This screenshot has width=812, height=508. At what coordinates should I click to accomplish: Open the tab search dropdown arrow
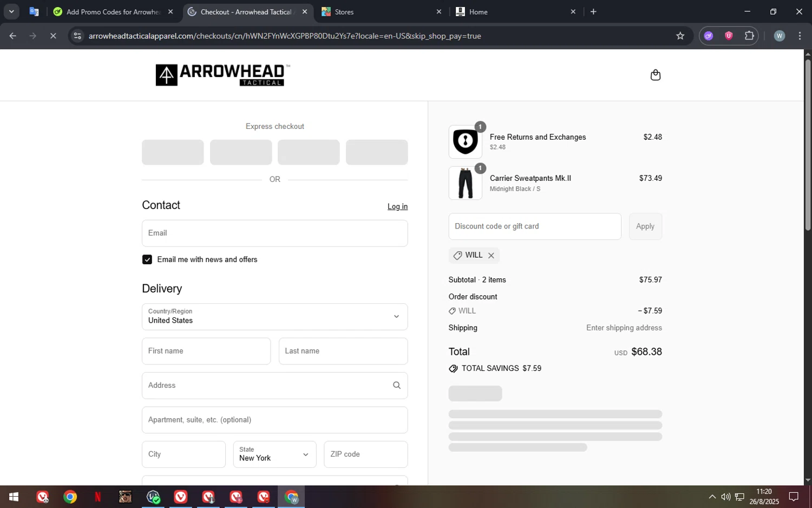coord(11,12)
